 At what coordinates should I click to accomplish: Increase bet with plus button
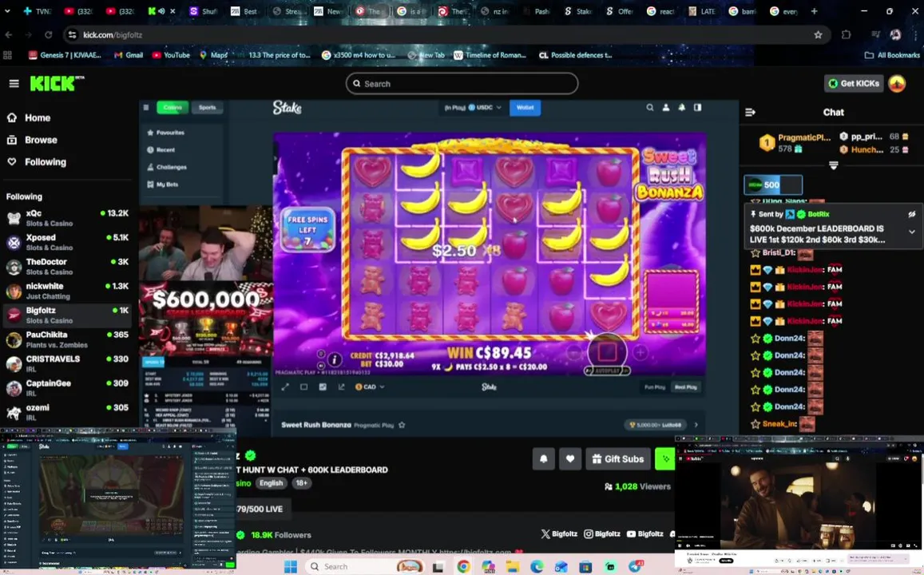[x=640, y=352]
